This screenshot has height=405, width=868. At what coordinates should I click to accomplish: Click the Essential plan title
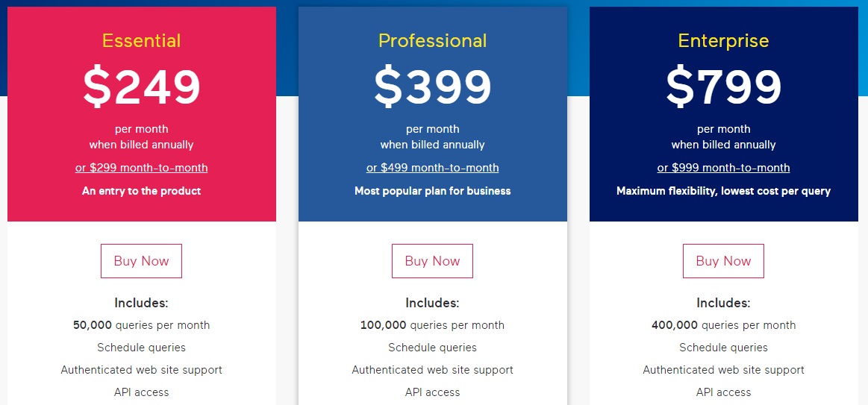(142, 41)
